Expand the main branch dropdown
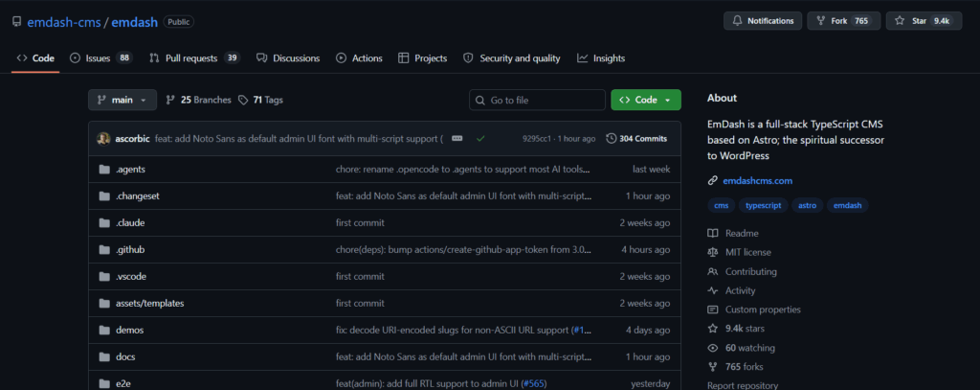The height and width of the screenshot is (390, 980). (x=122, y=100)
